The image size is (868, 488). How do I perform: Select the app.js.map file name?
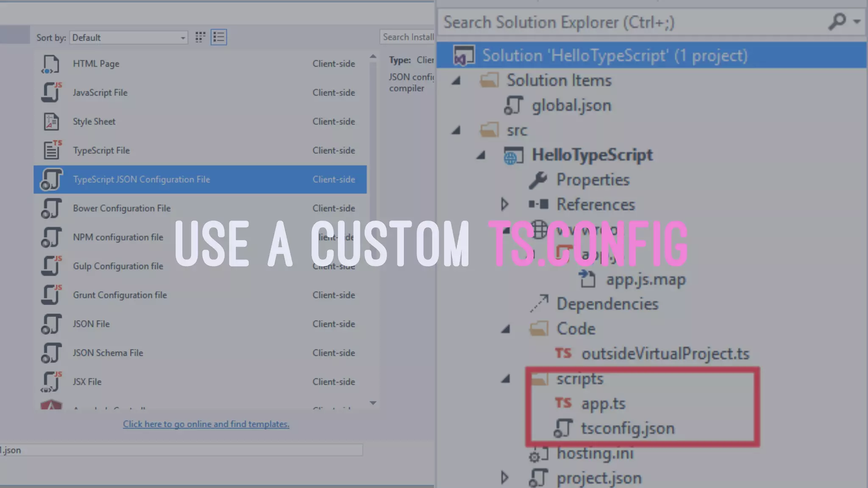point(646,280)
